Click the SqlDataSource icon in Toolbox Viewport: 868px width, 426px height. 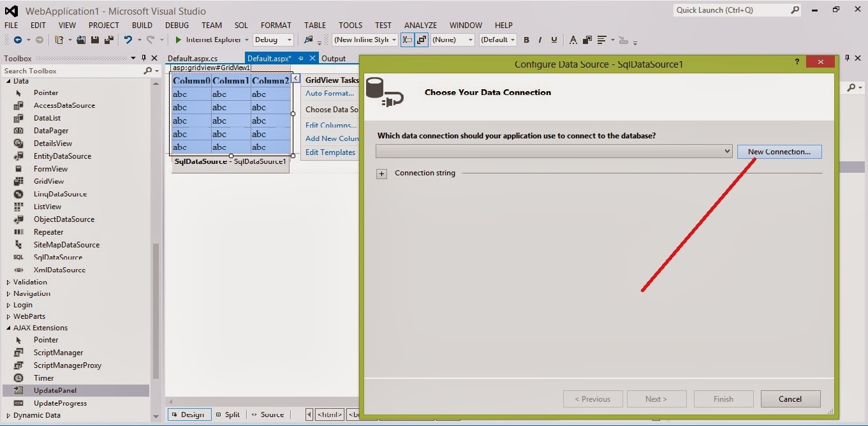(x=18, y=258)
